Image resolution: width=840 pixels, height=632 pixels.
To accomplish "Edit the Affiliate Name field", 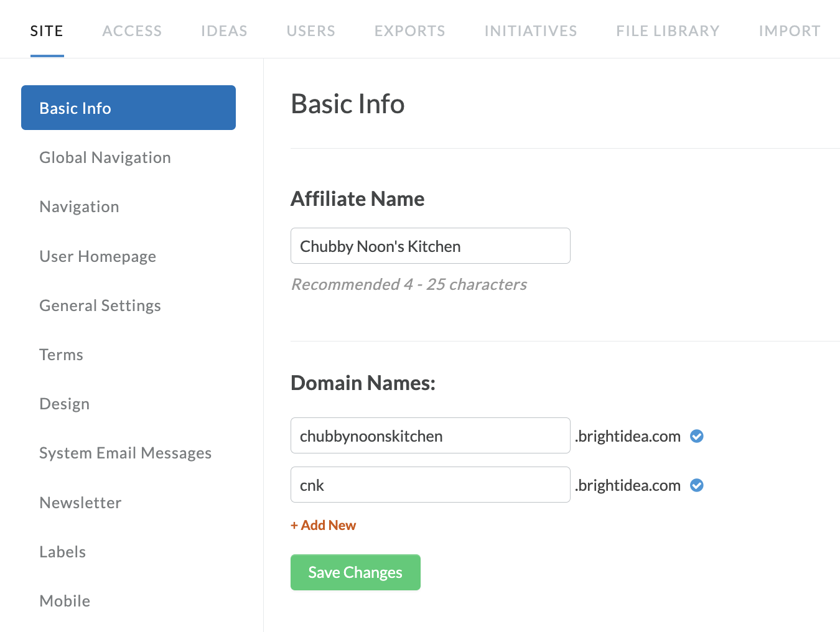I will 431,246.
